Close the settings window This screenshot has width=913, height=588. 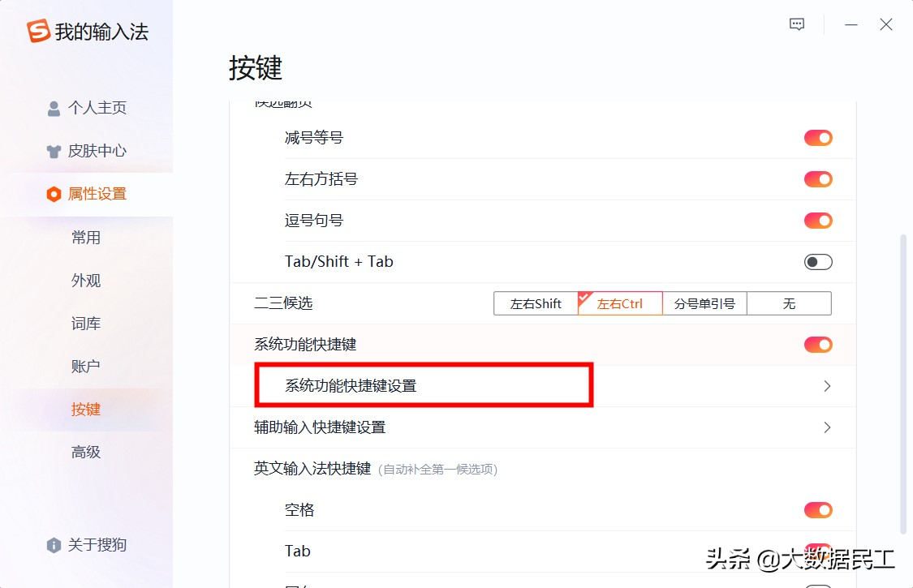(885, 24)
